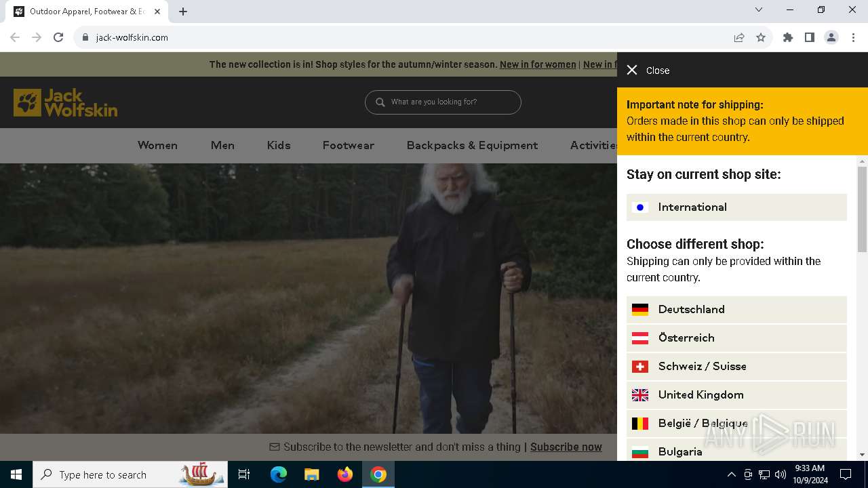
Task: Click the X icon beside Close
Action: tap(632, 70)
